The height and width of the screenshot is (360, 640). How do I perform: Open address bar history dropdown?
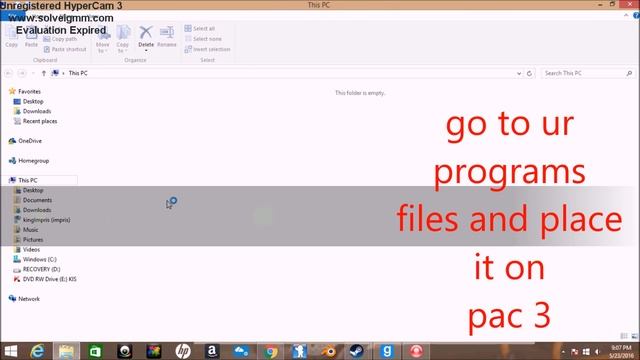coord(519,73)
